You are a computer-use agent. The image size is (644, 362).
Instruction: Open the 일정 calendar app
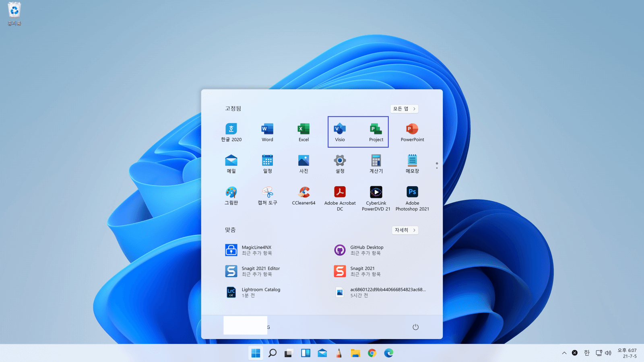(x=267, y=164)
